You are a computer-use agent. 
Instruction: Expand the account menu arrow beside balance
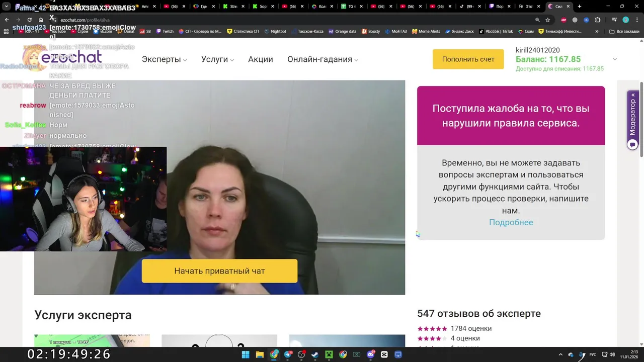[614, 59]
